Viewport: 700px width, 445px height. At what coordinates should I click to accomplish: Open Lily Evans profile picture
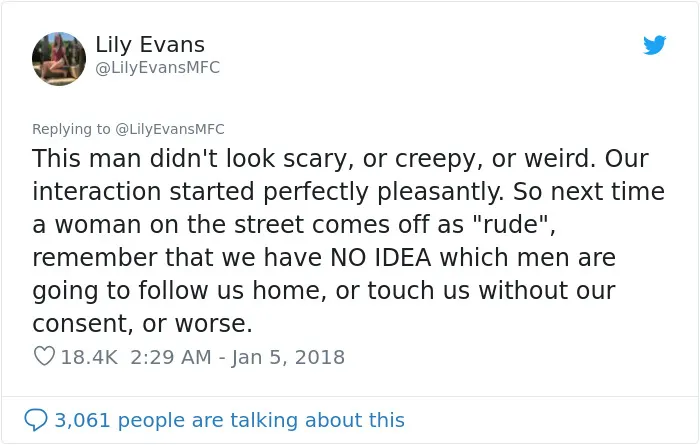(59, 58)
